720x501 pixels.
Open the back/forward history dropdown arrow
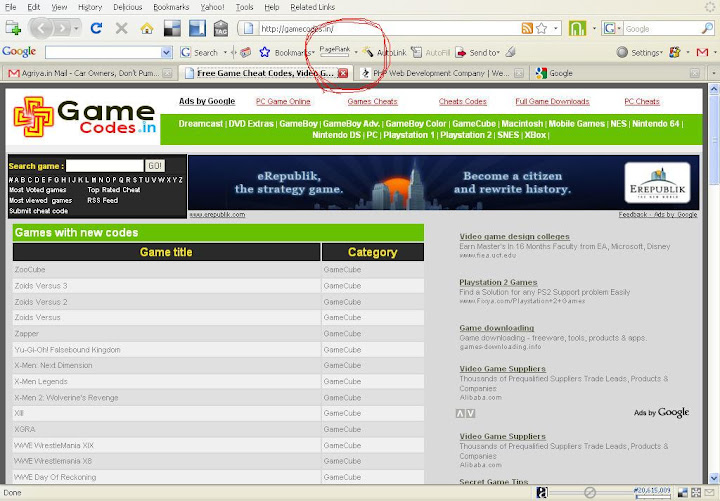pos(76,28)
